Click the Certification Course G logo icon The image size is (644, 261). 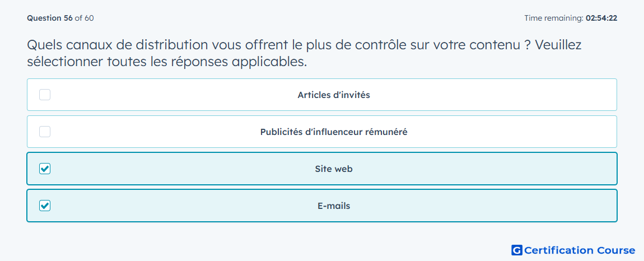pos(517,250)
